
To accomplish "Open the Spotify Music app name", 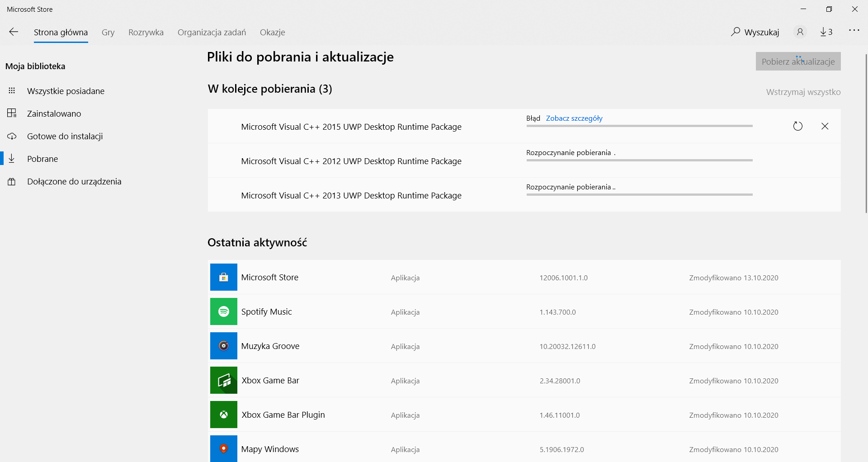I will coord(267,311).
